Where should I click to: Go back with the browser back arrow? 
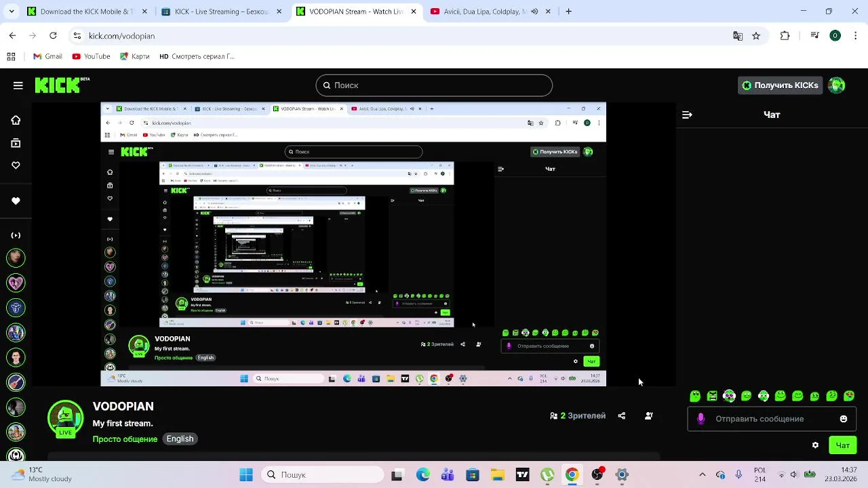12,36
